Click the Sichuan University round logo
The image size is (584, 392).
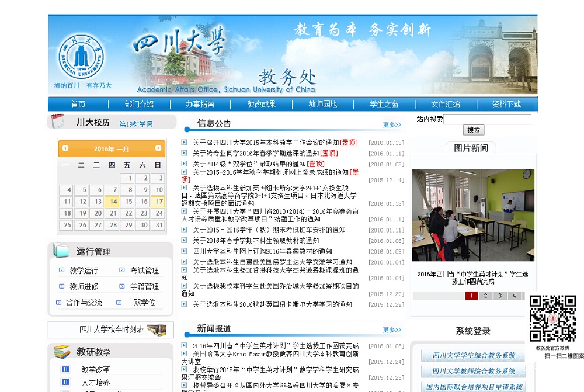coord(81,57)
